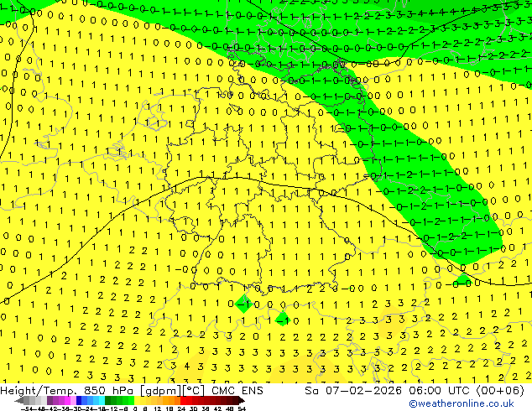This screenshot has height=411, width=532.
Task: Click the "06:00 UTC" time text
Action: pos(441,391)
